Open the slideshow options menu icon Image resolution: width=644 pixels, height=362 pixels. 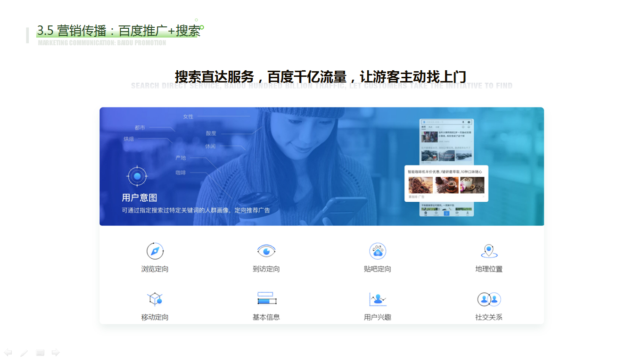[x=40, y=353]
